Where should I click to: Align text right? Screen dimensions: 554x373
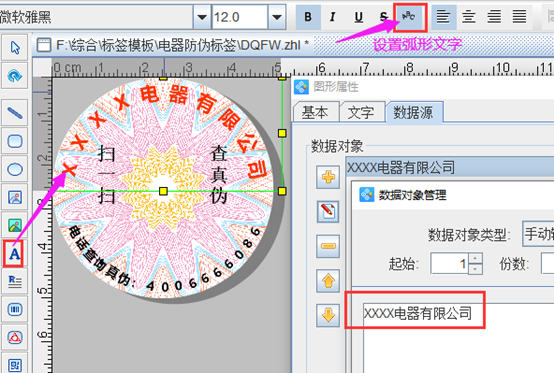494,17
